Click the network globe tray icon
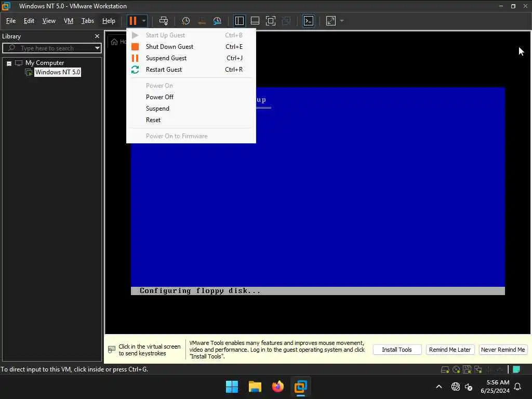The width and height of the screenshot is (532, 399). coord(456,387)
